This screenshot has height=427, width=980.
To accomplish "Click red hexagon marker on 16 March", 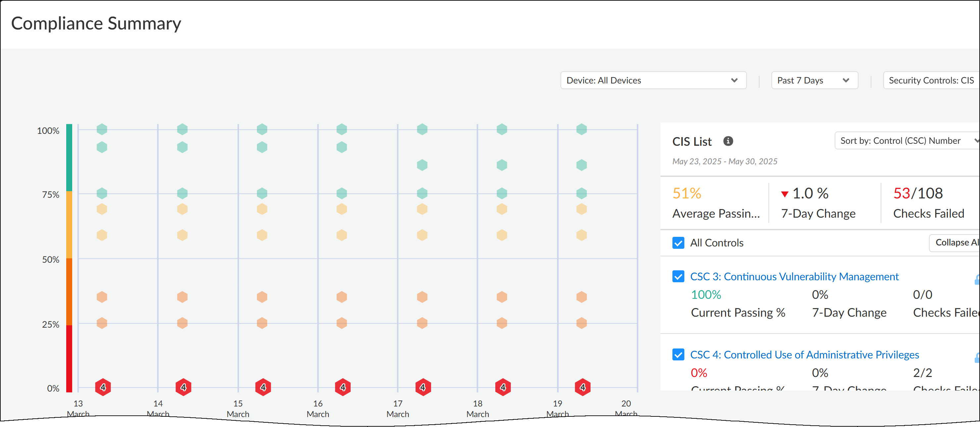I will pyautogui.click(x=342, y=387).
